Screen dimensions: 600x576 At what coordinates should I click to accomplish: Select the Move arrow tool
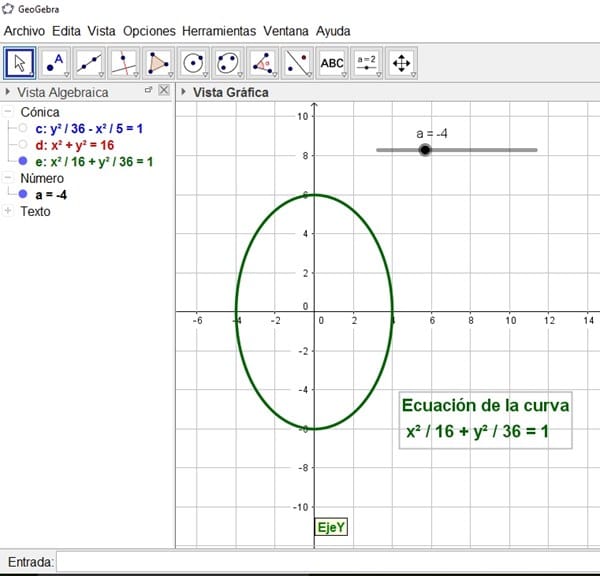[x=20, y=62]
